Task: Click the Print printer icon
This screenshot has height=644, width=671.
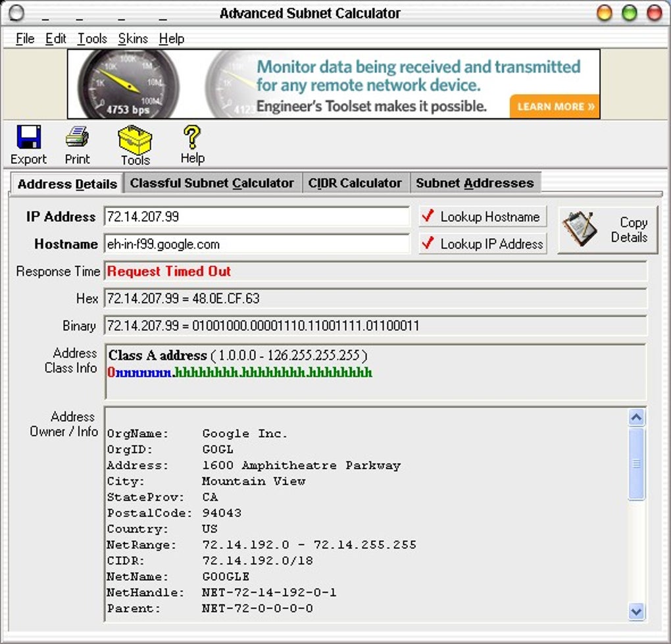Action: [77, 137]
